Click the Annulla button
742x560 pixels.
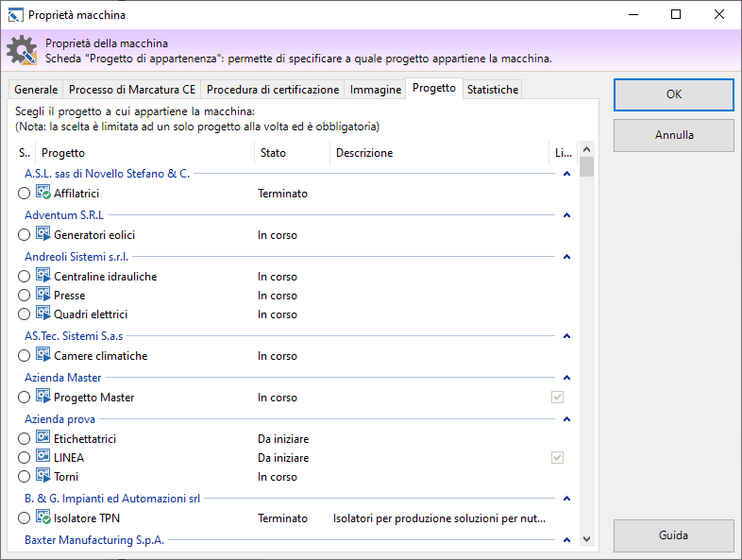point(673,135)
